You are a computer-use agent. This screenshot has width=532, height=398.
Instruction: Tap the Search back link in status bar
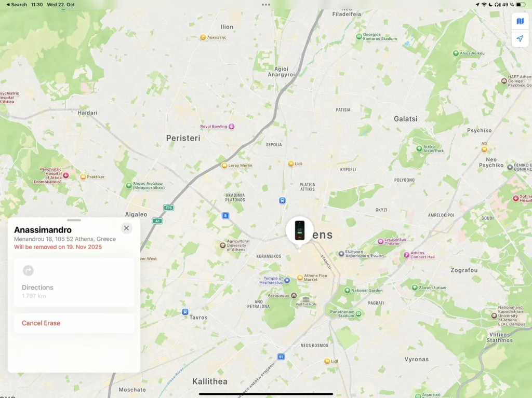(16, 4)
